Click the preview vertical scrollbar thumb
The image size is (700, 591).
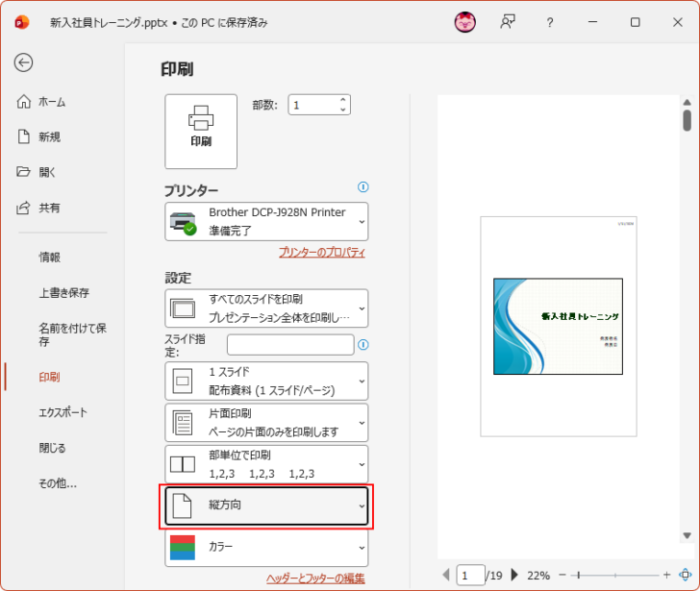pyautogui.click(x=687, y=120)
